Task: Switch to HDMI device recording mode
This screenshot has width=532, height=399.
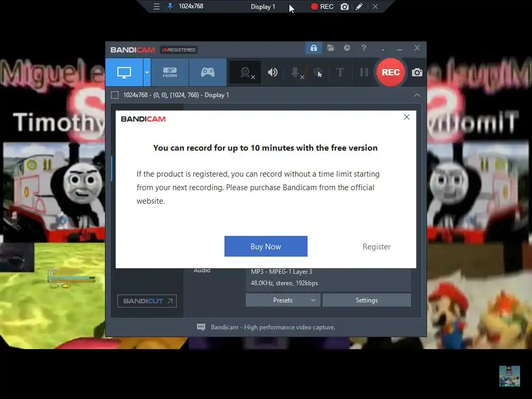Action: pos(170,72)
